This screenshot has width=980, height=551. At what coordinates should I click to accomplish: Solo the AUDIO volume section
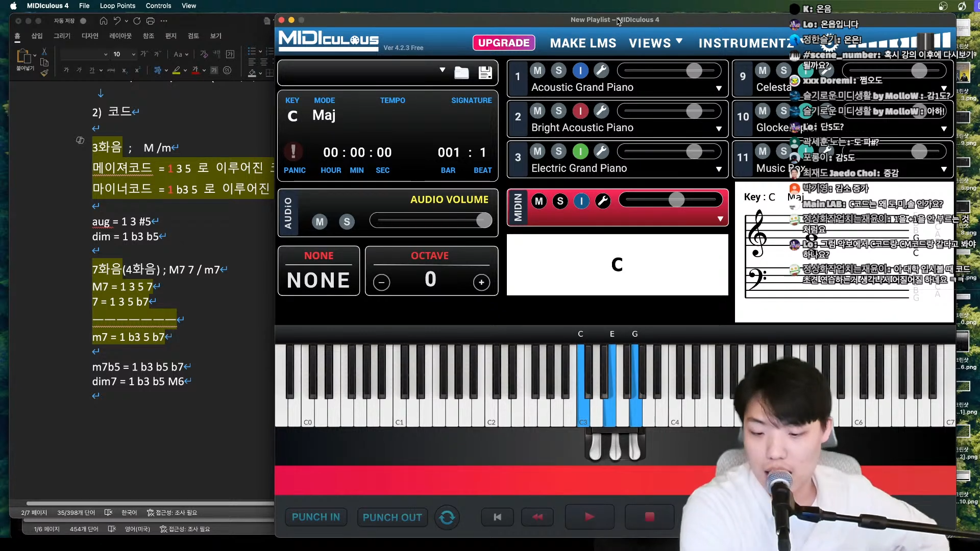(x=347, y=221)
